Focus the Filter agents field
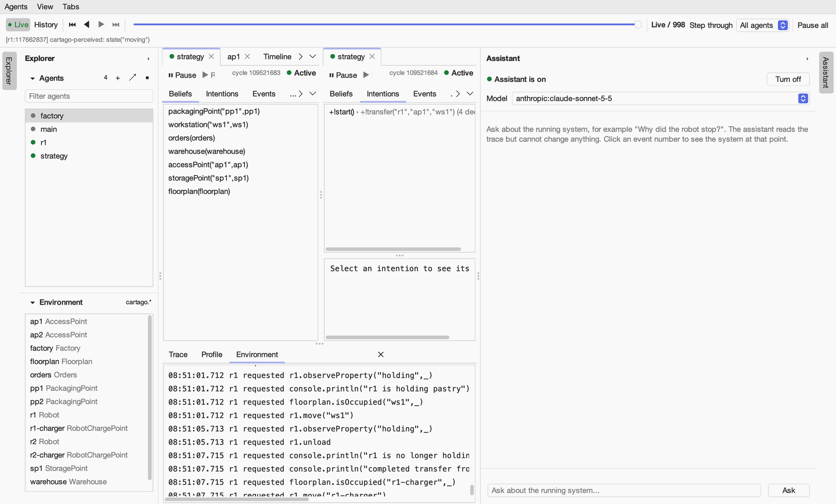This screenshot has width=836, height=504. 89,96
